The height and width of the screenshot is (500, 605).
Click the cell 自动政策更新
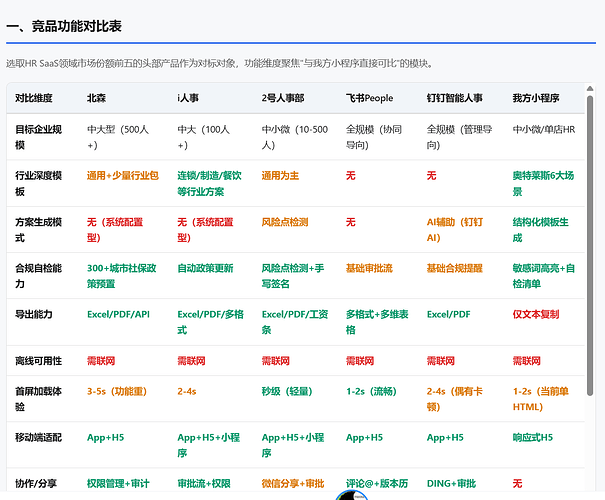pos(205,268)
